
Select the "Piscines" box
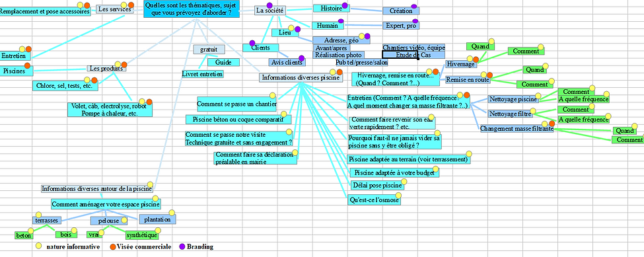pyautogui.click(x=17, y=71)
